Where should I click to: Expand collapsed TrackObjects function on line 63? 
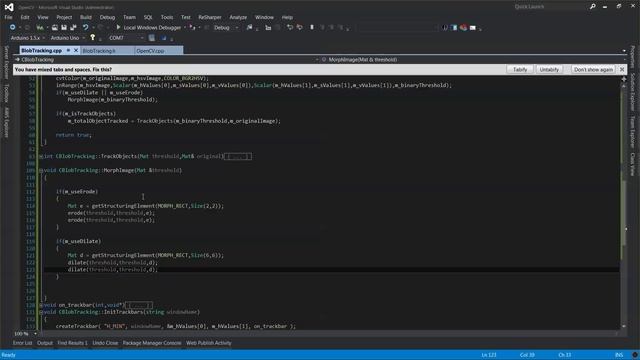41,156
